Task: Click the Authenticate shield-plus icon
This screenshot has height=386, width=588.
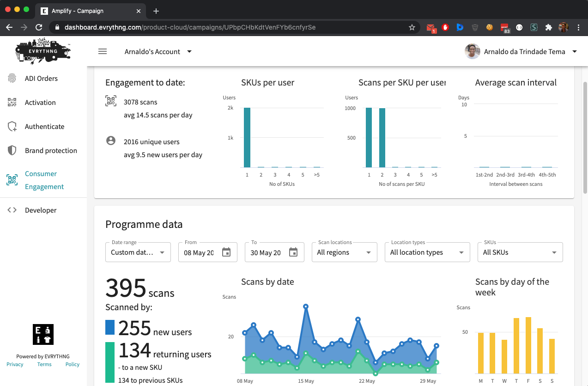Action: pos(12,127)
